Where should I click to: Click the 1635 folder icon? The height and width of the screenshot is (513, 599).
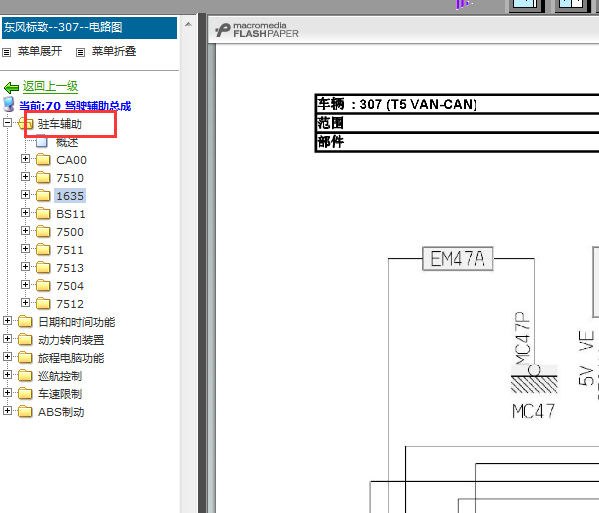coord(43,195)
